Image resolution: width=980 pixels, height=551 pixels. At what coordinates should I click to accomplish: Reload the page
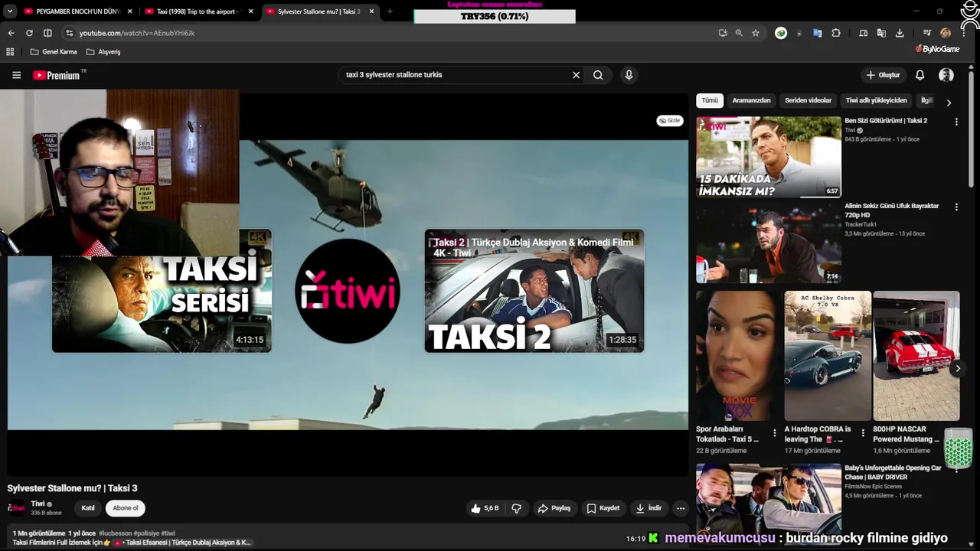coord(29,33)
